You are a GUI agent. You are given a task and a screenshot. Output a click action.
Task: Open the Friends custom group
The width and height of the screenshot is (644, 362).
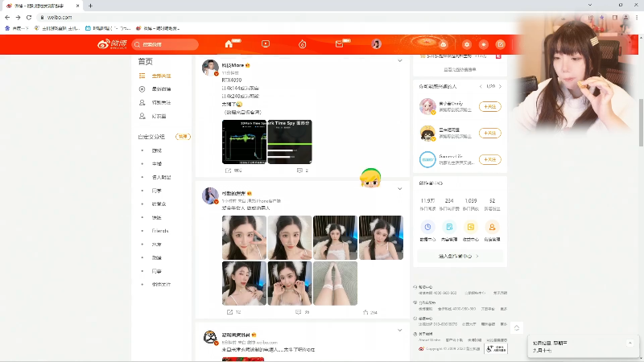tap(160, 231)
